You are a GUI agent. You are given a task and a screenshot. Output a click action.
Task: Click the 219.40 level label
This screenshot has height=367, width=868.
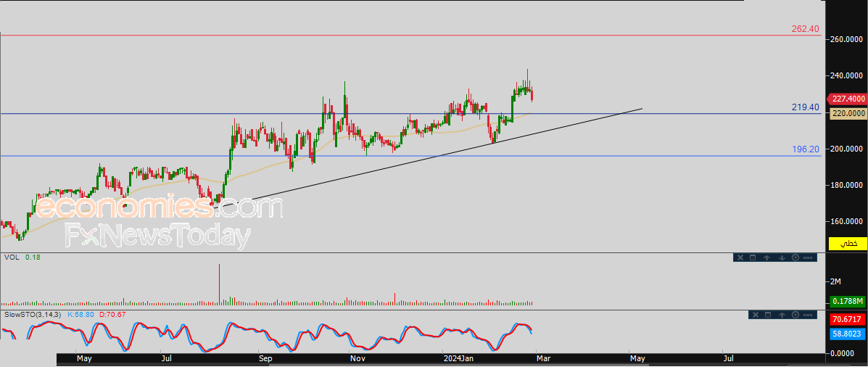point(805,107)
